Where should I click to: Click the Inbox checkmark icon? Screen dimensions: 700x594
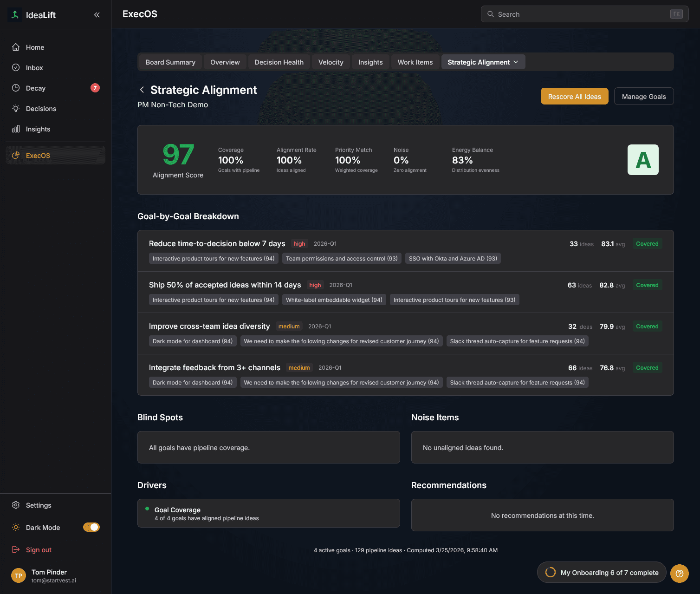pos(16,68)
